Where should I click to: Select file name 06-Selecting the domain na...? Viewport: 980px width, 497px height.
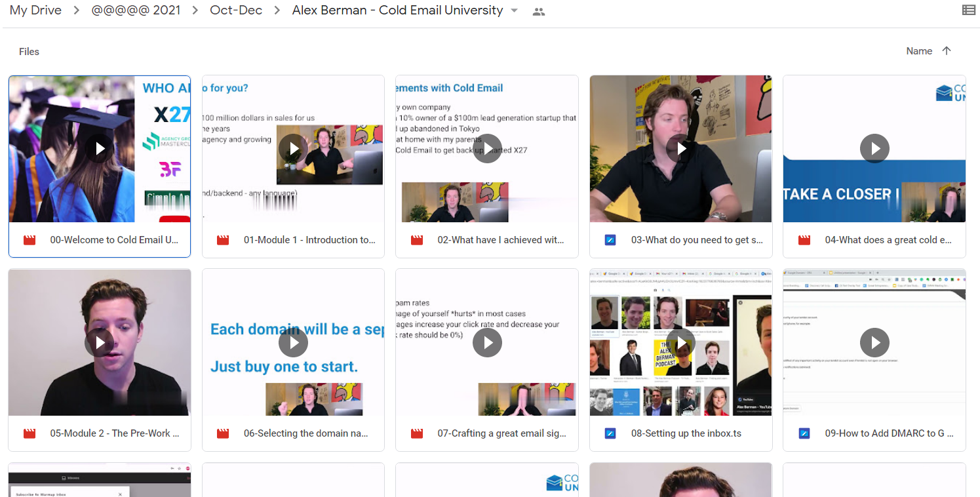(306, 433)
